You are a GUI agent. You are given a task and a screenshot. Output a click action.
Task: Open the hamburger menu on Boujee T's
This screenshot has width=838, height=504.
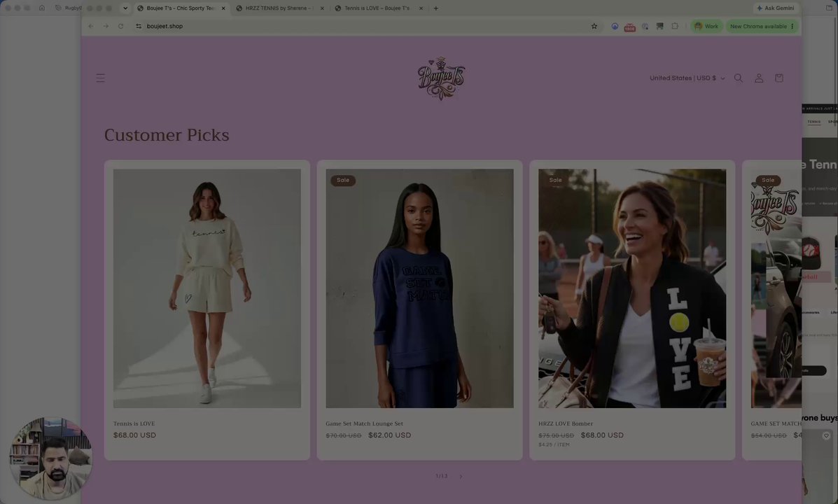pos(101,78)
